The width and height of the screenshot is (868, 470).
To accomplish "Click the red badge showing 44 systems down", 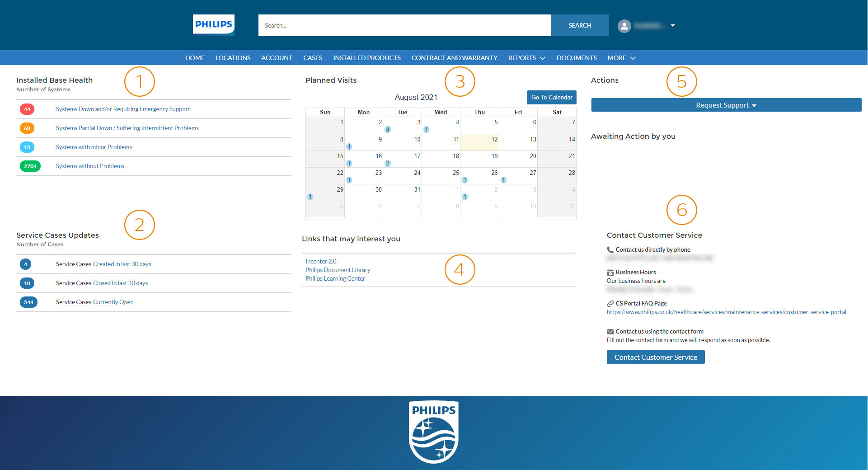I will (27, 109).
